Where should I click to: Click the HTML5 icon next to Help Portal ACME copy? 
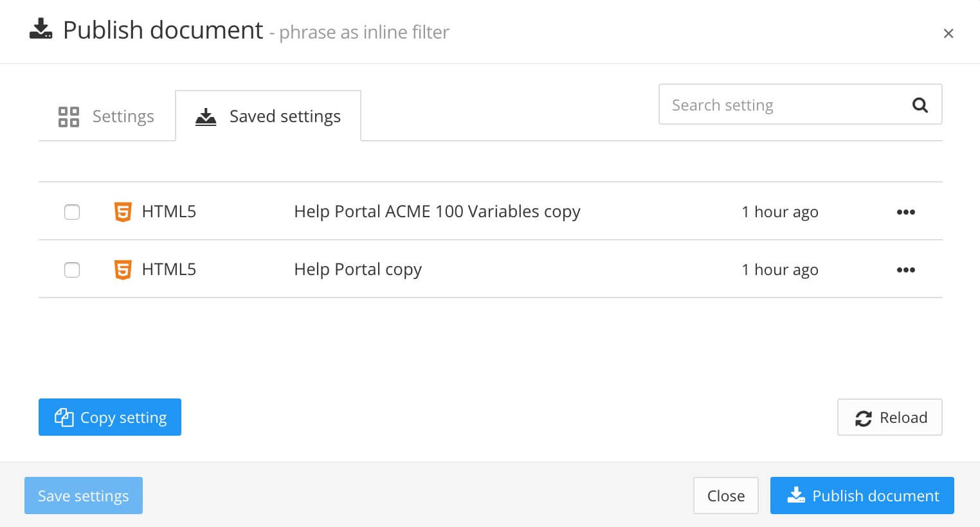tap(123, 211)
